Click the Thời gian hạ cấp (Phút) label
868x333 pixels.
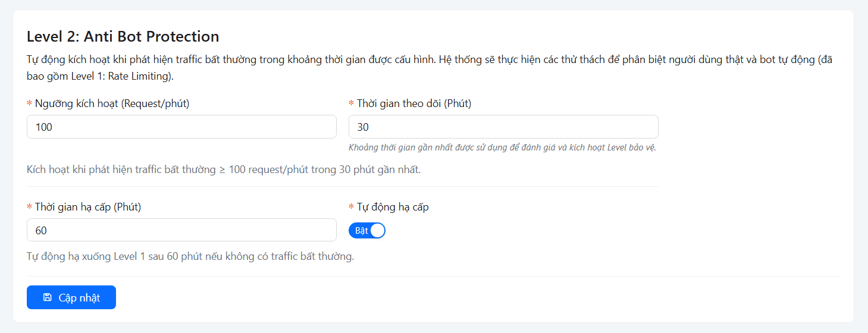point(88,207)
